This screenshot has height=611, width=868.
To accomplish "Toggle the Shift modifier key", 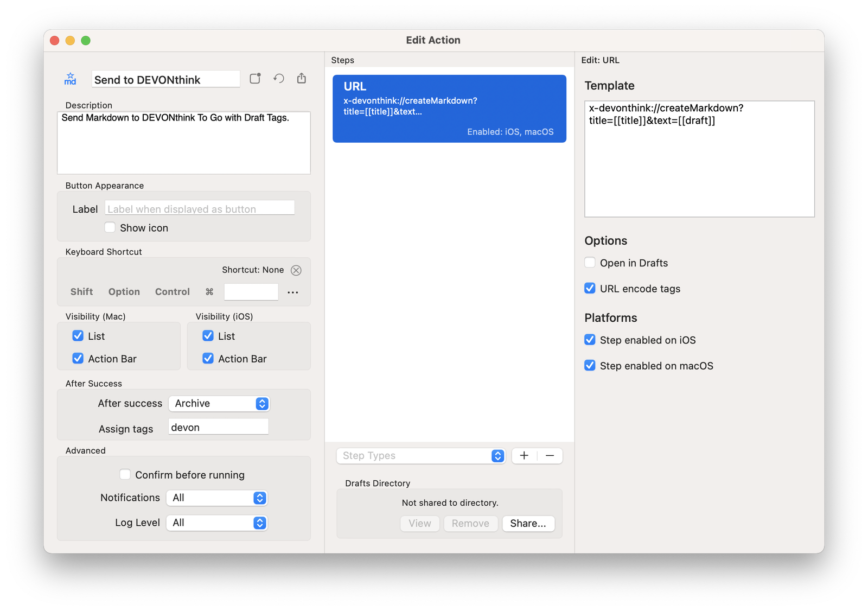I will coord(81,292).
